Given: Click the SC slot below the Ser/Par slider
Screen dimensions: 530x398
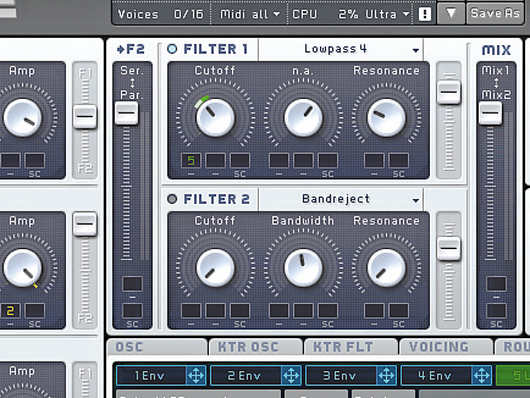Looking at the screenshot, I should tap(132, 310).
